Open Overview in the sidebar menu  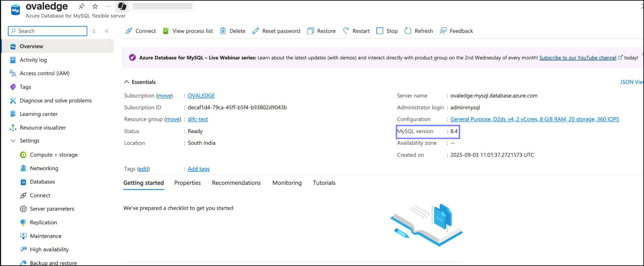point(57,46)
